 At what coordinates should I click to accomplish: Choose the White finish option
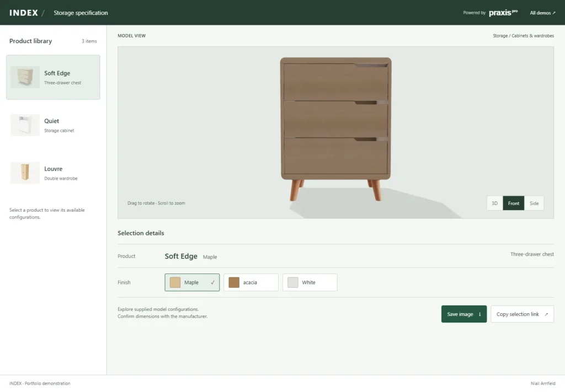tap(310, 282)
